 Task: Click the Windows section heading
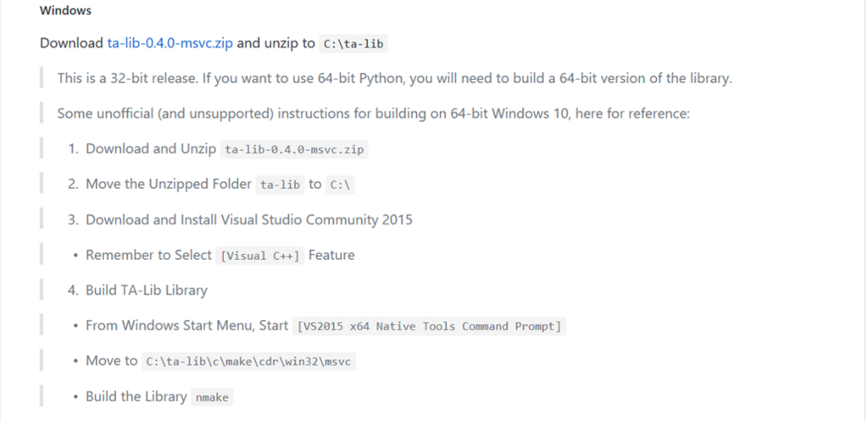65,10
